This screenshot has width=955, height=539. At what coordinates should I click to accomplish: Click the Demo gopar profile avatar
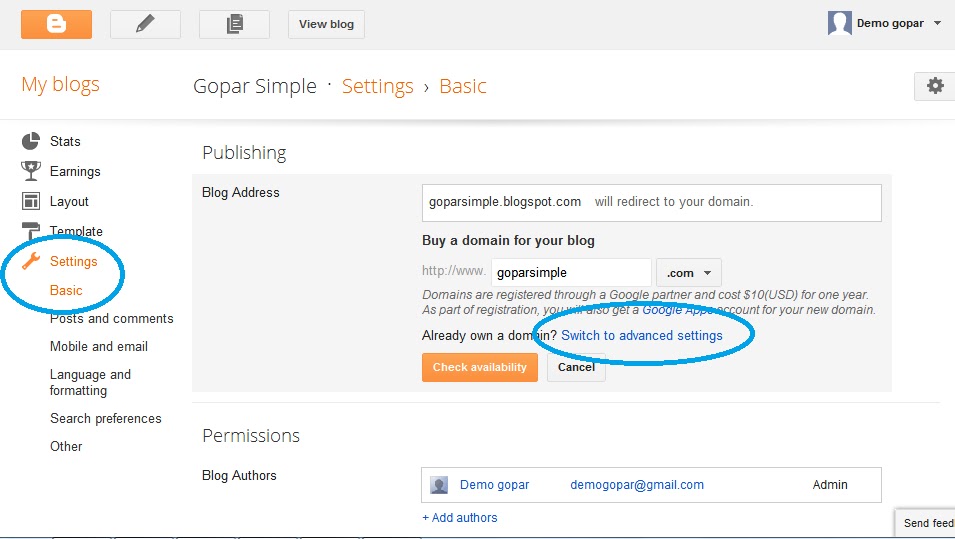[839, 23]
